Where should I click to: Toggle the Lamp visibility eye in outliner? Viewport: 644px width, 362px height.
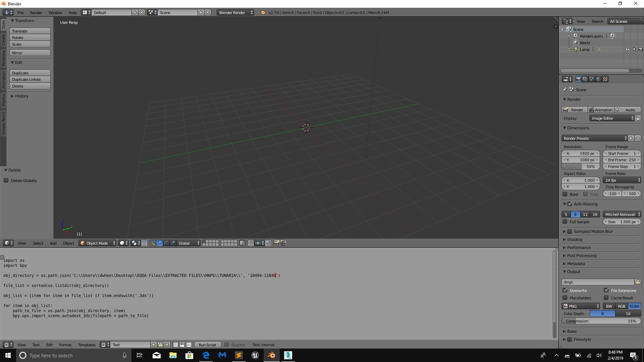(x=628, y=49)
